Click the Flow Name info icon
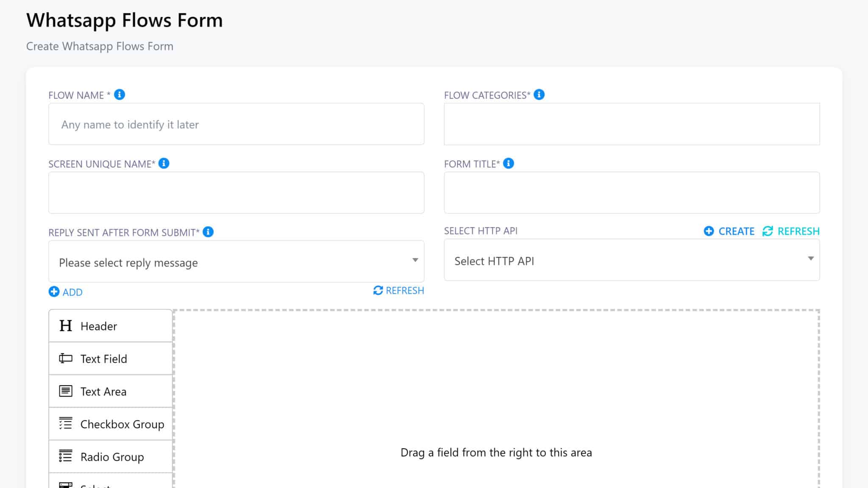This screenshot has width=868, height=488. [120, 94]
